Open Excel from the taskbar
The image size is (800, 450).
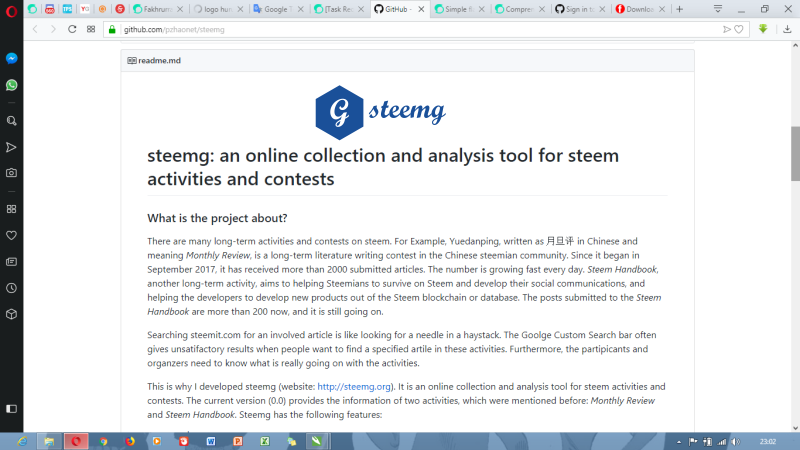(x=265, y=441)
